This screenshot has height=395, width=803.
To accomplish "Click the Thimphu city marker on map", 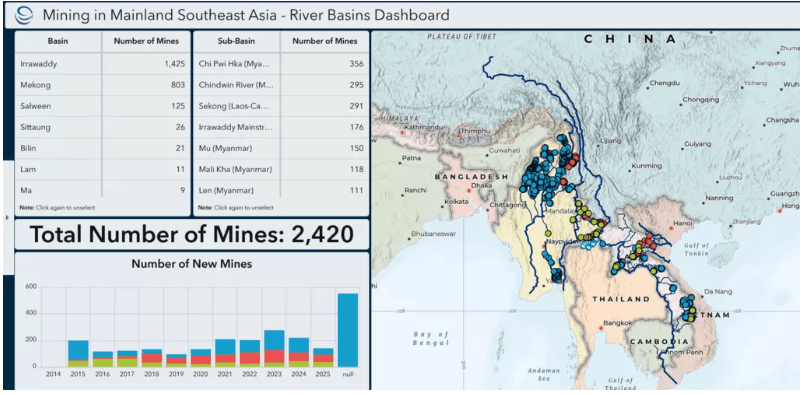I will click(x=458, y=136).
